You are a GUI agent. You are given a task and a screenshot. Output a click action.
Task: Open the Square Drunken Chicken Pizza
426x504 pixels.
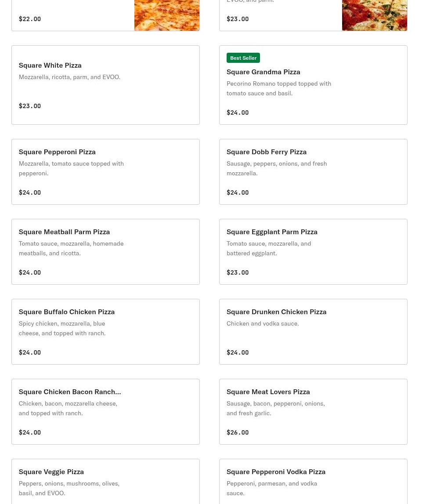tap(276, 312)
